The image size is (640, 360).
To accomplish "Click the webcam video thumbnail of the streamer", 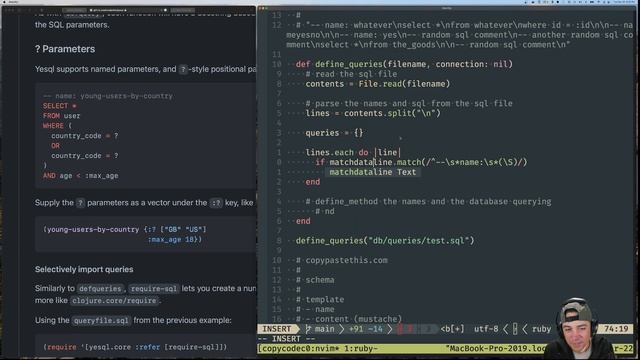I will coord(579,328).
